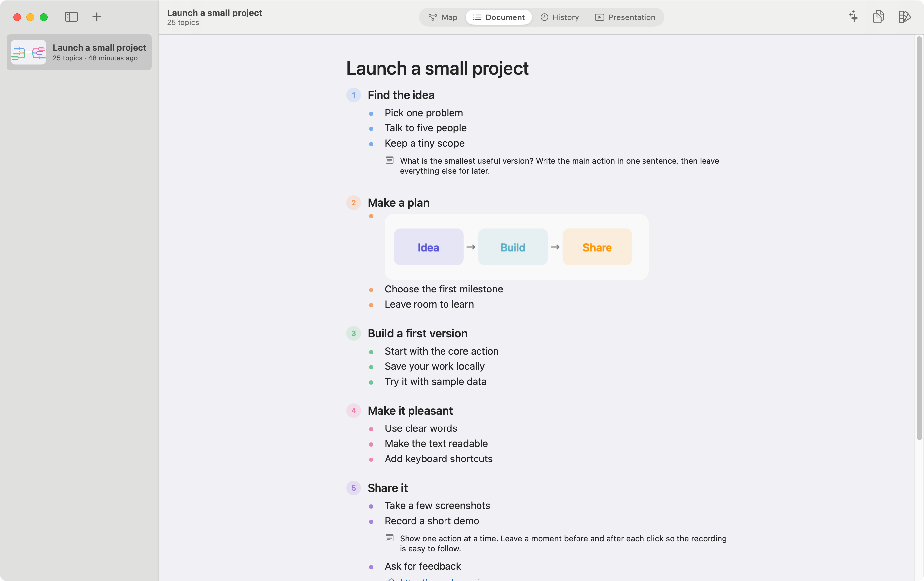Click the heading Build a first version
924x581 pixels.
[417, 333]
